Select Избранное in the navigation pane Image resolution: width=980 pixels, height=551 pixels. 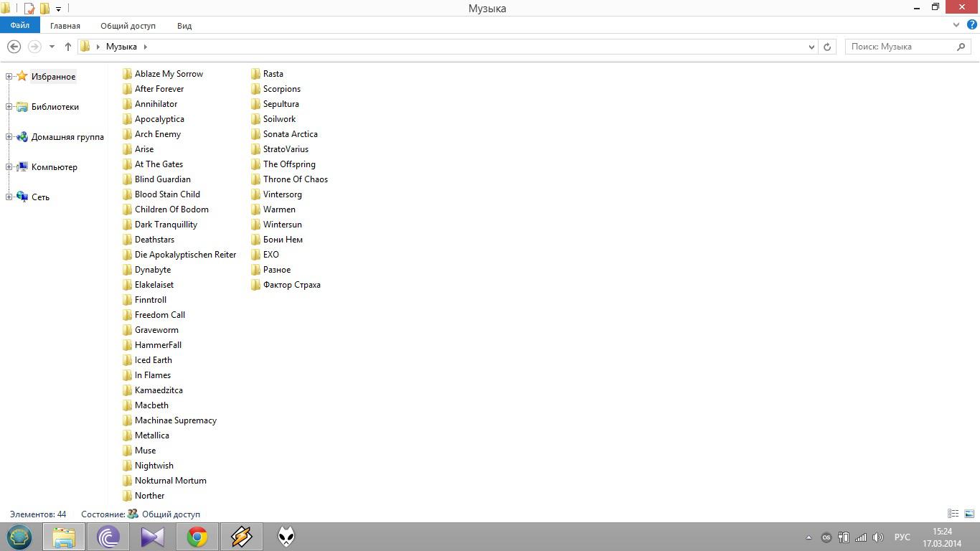point(53,77)
